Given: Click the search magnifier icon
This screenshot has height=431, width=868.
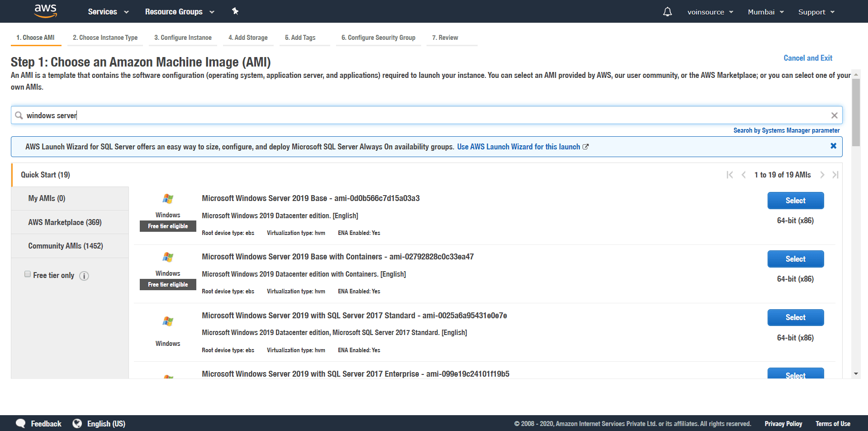Looking at the screenshot, I should (x=19, y=115).
